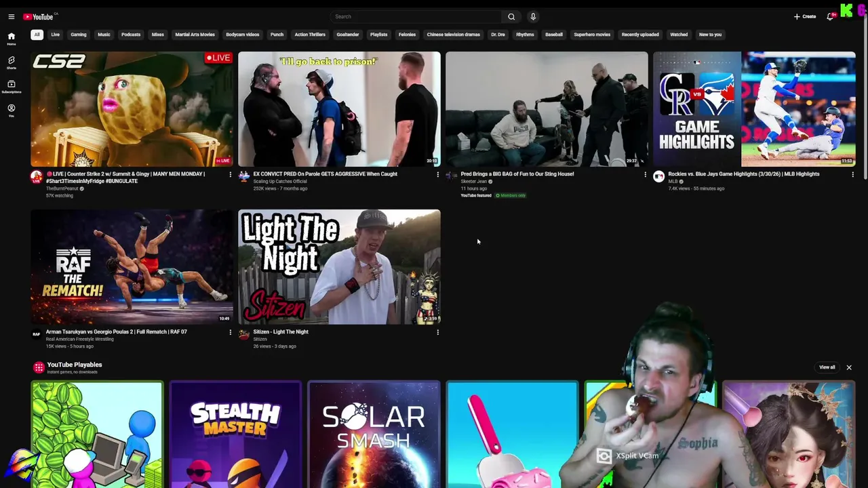Open the RAF The Rematch thumbnail

(132, 267)
